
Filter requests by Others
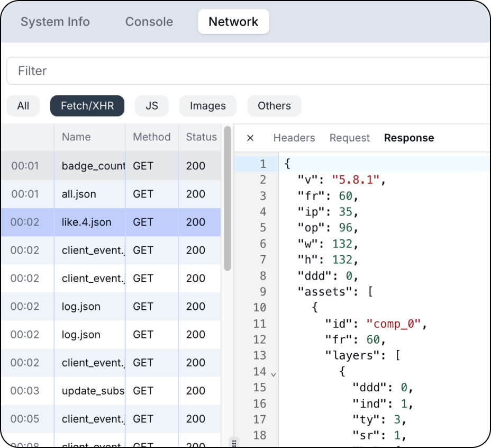click(x=274, y=106)
